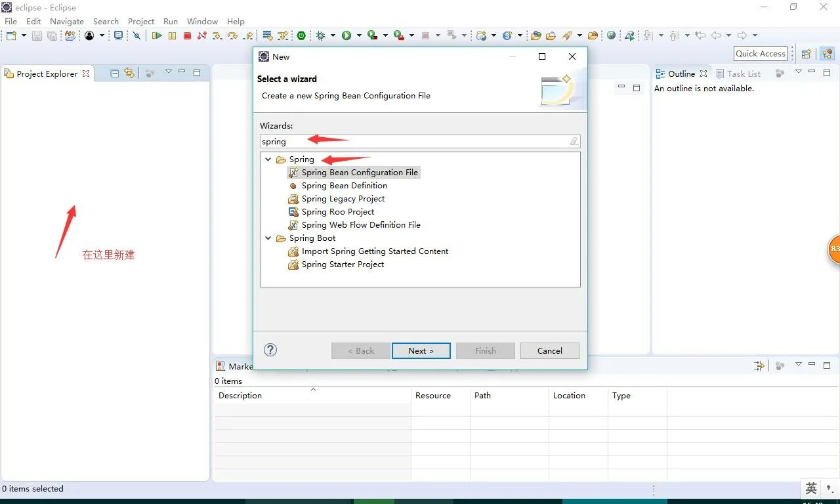Click Collapse All in Project Explorer
Screen dimensions: 840x504
coord(115,73)
